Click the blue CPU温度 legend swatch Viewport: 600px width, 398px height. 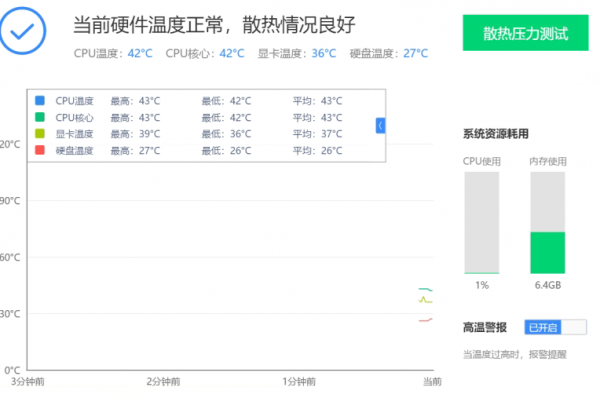tap(40, 101)
